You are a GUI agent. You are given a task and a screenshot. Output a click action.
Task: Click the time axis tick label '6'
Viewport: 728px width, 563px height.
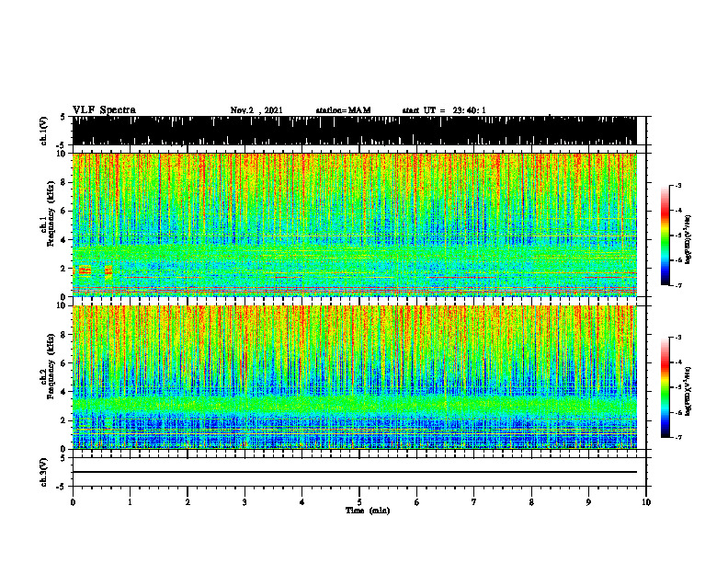(x=417, y=502)
